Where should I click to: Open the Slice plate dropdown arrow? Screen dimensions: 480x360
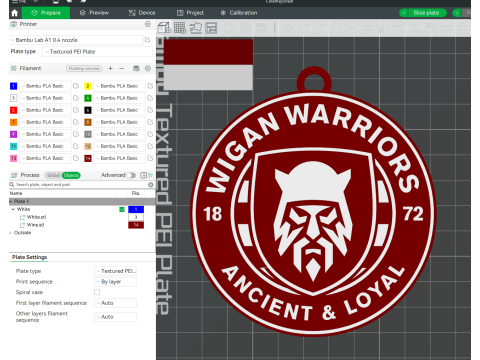click(404, 13)
